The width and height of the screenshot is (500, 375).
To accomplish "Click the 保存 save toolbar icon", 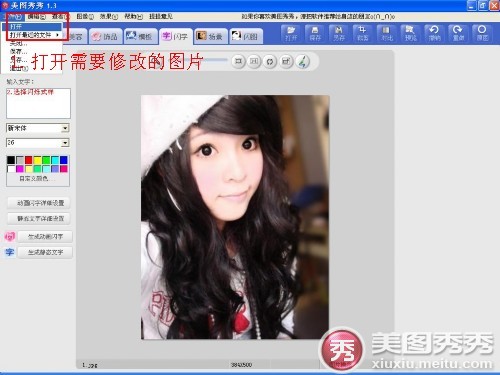I will coord(315,33).
